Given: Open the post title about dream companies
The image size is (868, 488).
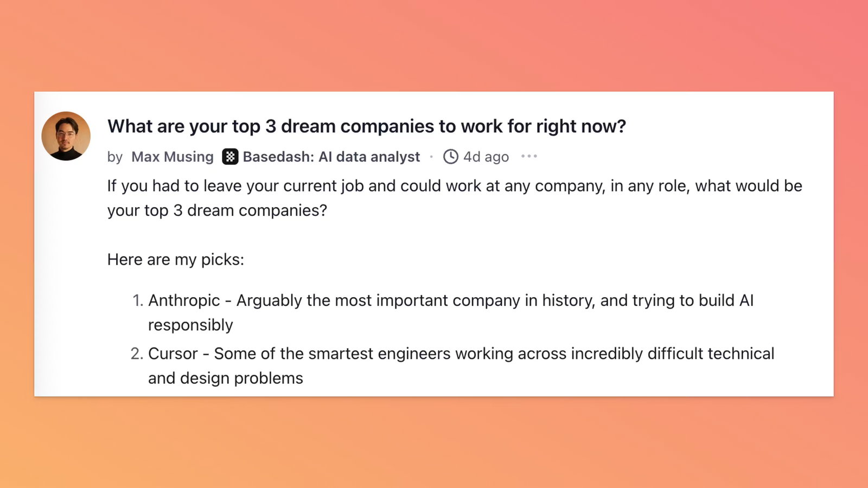Looking at the screenshot, I should click(x=367, y=126).
